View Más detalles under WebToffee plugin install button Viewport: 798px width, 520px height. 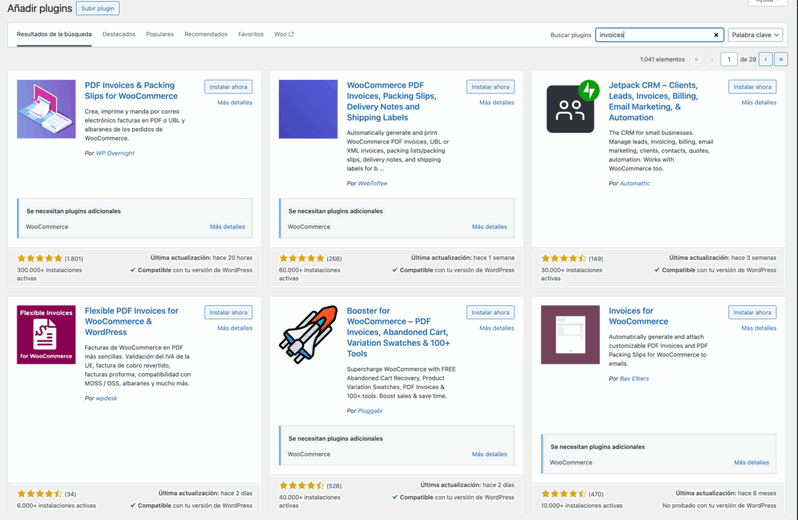coord(497,102)
